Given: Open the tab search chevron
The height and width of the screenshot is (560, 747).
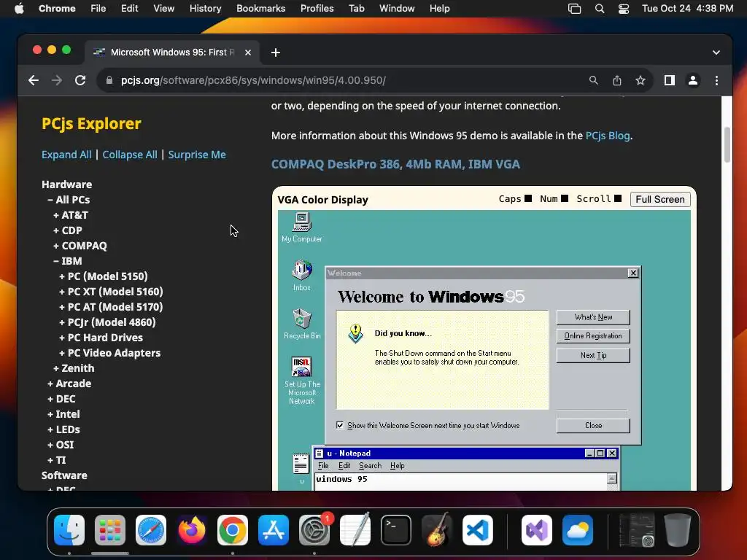Looking at the screenshot, I should click(x=716, y=52).
